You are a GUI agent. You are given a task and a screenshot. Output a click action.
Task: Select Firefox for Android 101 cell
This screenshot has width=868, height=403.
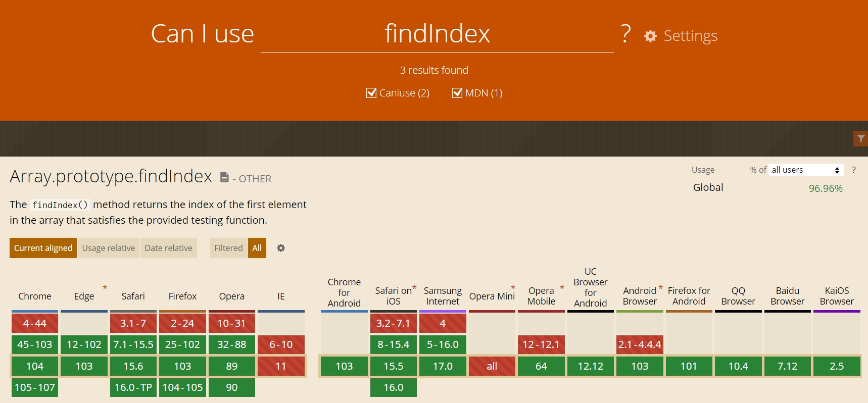point(689,366)
